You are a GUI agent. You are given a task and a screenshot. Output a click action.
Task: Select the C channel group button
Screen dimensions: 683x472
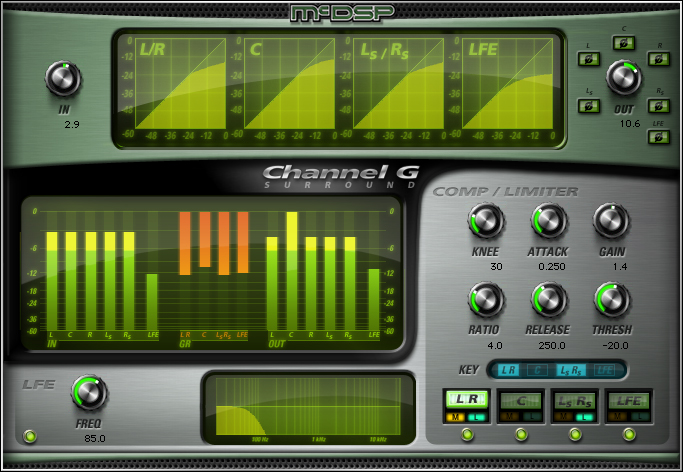[521, 400]
